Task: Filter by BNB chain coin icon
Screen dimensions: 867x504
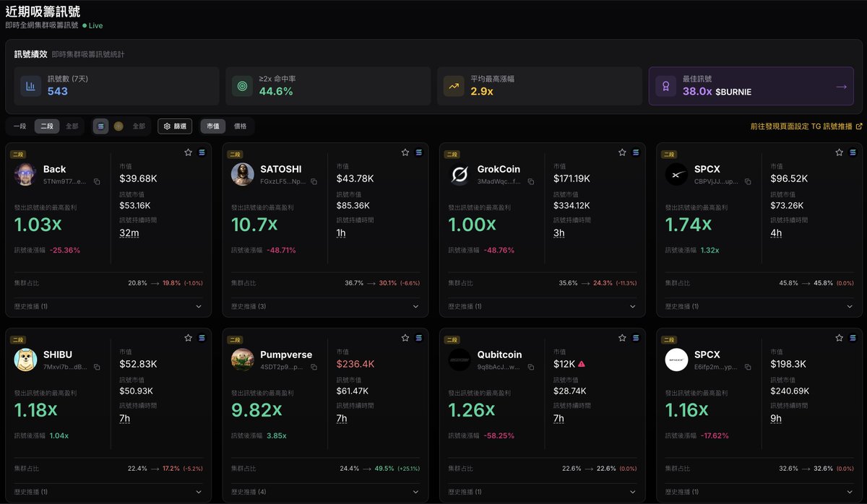Action: [x=118, y=126]
